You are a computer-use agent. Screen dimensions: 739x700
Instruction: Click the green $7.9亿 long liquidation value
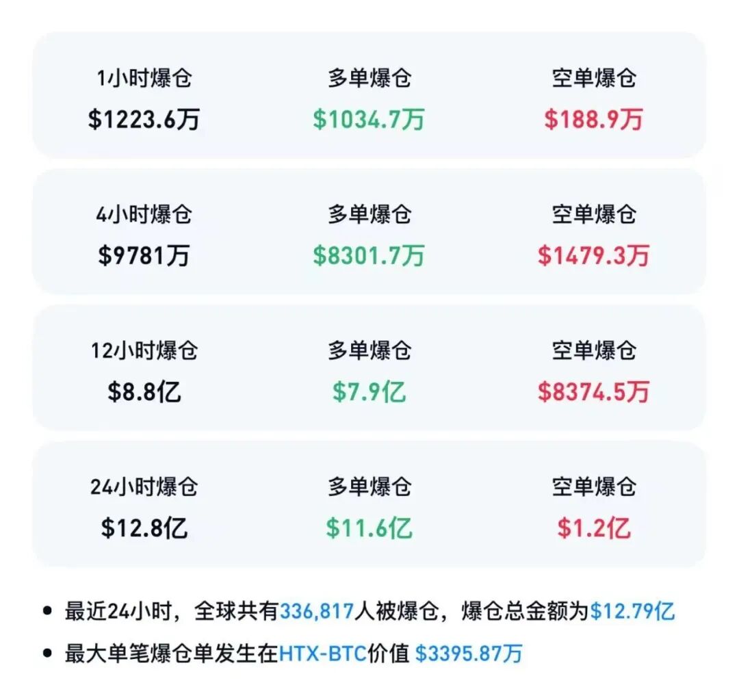click(x=369, y=391)
